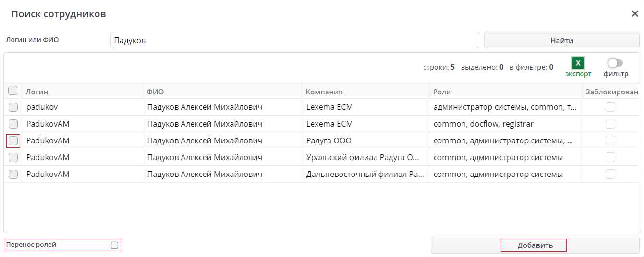
Task: Click the Excel export icon
Action: 578,63
